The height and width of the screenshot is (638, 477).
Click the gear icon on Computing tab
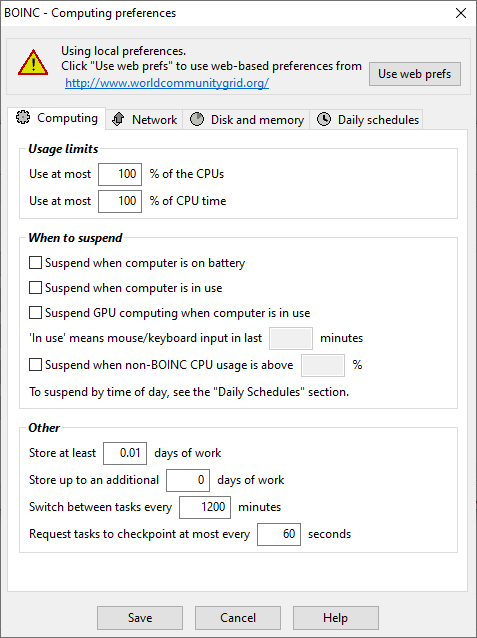point(23,117)
